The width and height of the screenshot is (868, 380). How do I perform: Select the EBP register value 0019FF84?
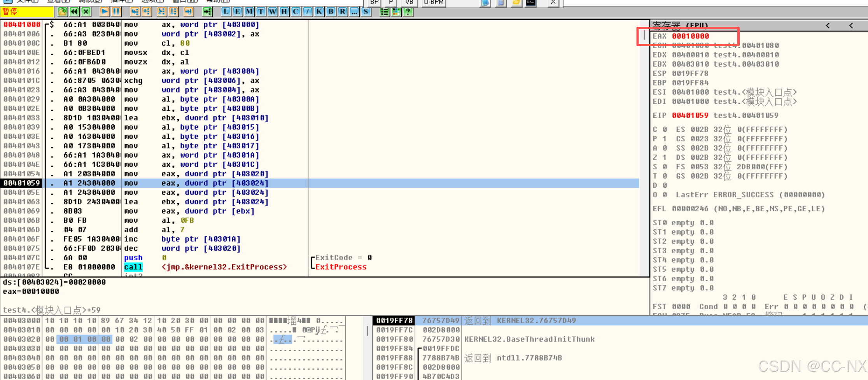[690, 83]
